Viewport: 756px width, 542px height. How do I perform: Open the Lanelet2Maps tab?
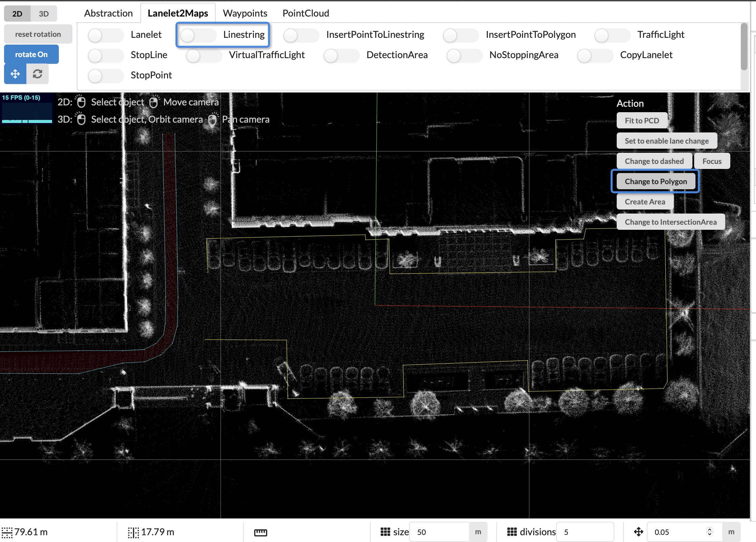178,13
